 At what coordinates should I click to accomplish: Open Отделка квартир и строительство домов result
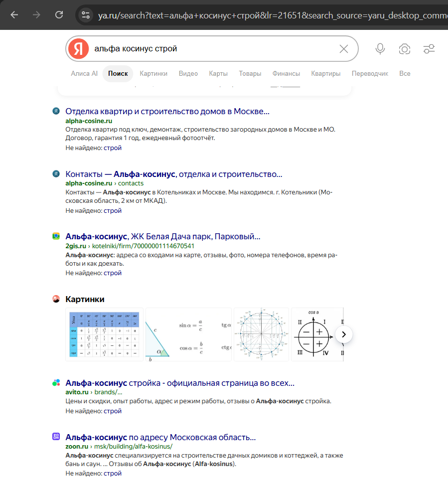167,111
